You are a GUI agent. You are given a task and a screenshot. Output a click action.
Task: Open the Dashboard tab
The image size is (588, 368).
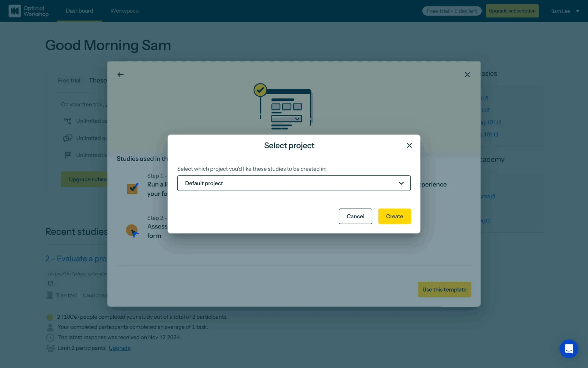(79, 11)
